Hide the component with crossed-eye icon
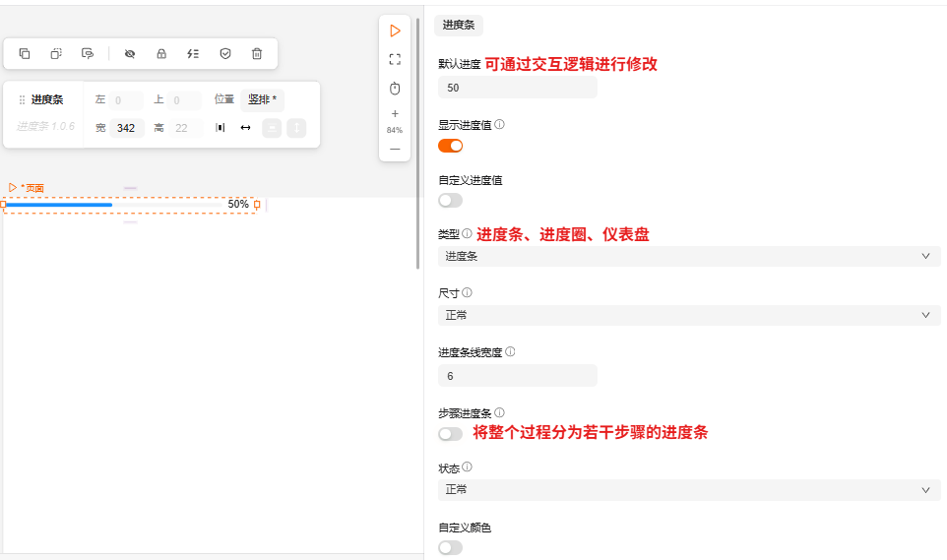947x560 pixels. click(x=130, y=54)
